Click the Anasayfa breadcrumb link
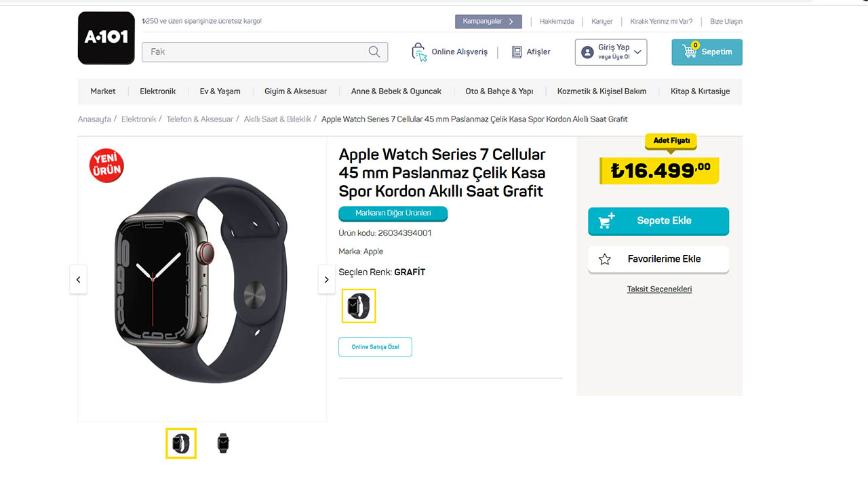The image size is (868, 488). 94,119
